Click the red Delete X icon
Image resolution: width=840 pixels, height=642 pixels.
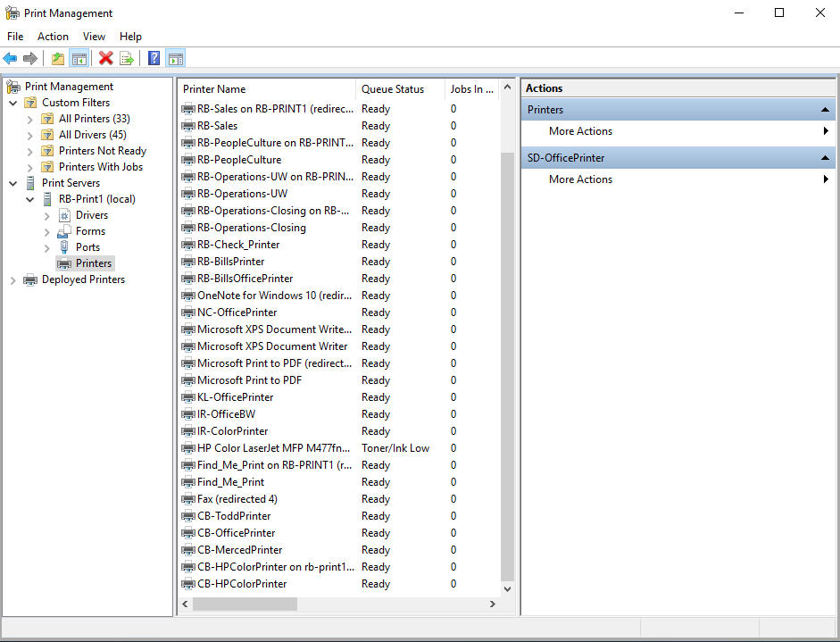[x=106, y=58]
